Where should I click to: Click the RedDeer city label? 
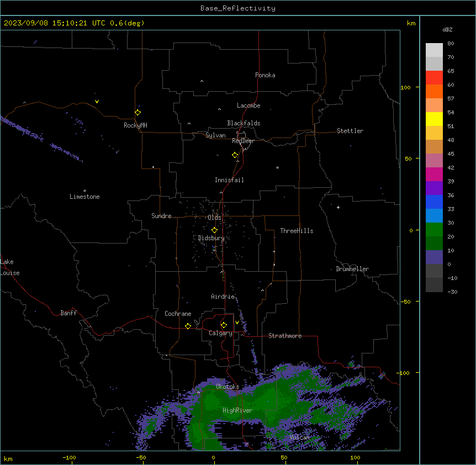pyautogui.click(x=243, y=141)
